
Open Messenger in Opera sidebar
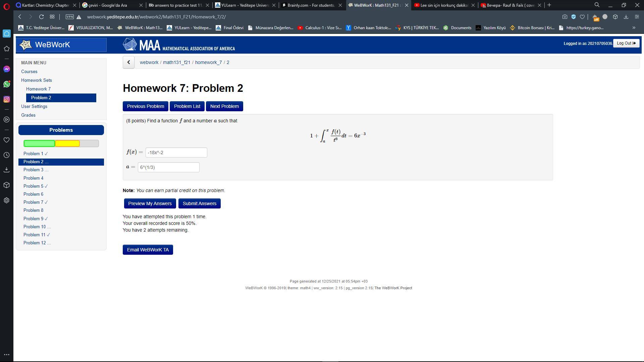[x=6, y=69]
